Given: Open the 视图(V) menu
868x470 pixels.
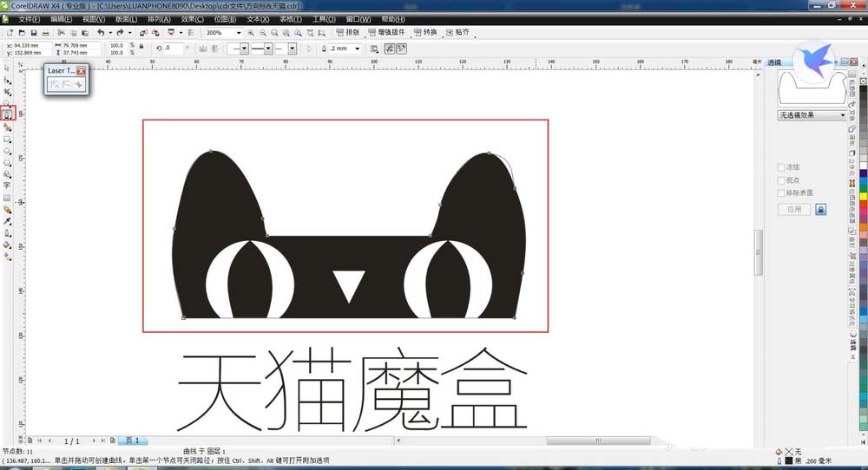Looking at the screenshot, I should click(x=93, y=19).
